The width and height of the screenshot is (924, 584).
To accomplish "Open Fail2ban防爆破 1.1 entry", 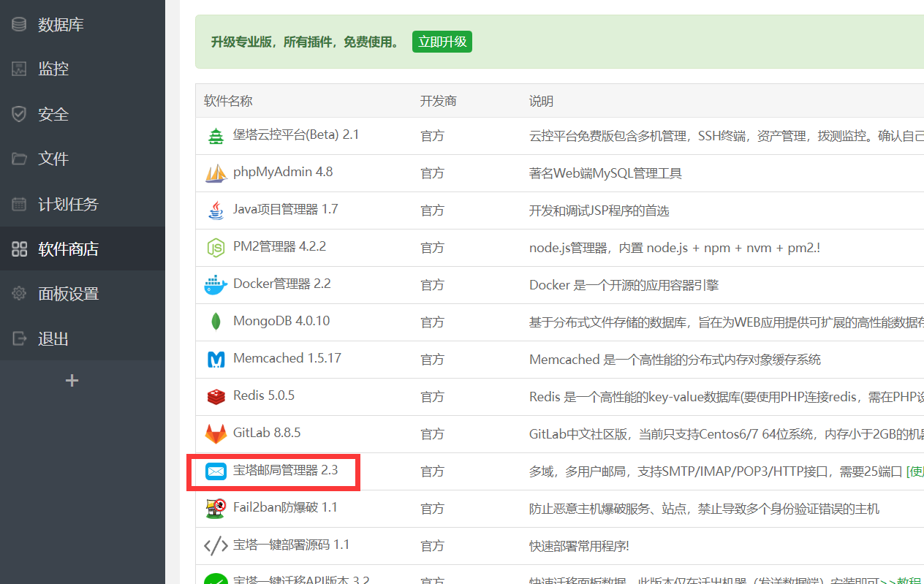I will (286, 507).
